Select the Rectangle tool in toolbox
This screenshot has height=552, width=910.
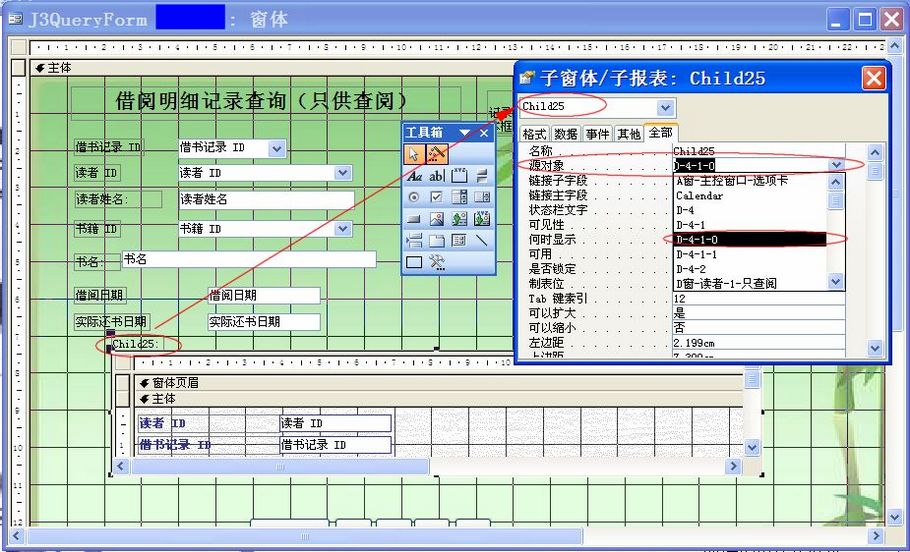pyautogui.click(x=414, y=262)
